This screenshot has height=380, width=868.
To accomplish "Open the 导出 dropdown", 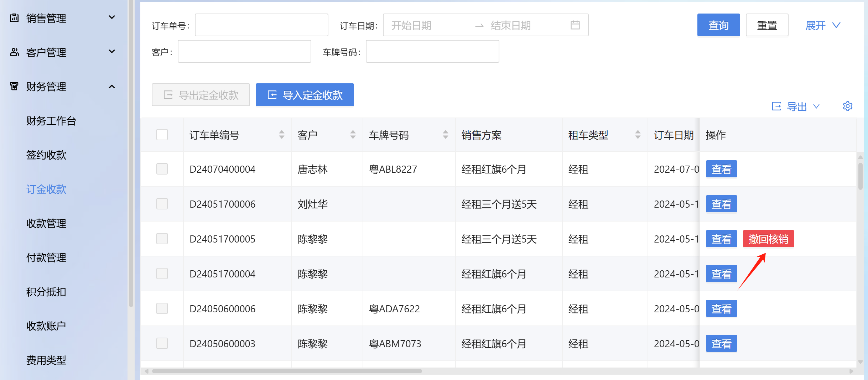I will [x=796, y=106].
